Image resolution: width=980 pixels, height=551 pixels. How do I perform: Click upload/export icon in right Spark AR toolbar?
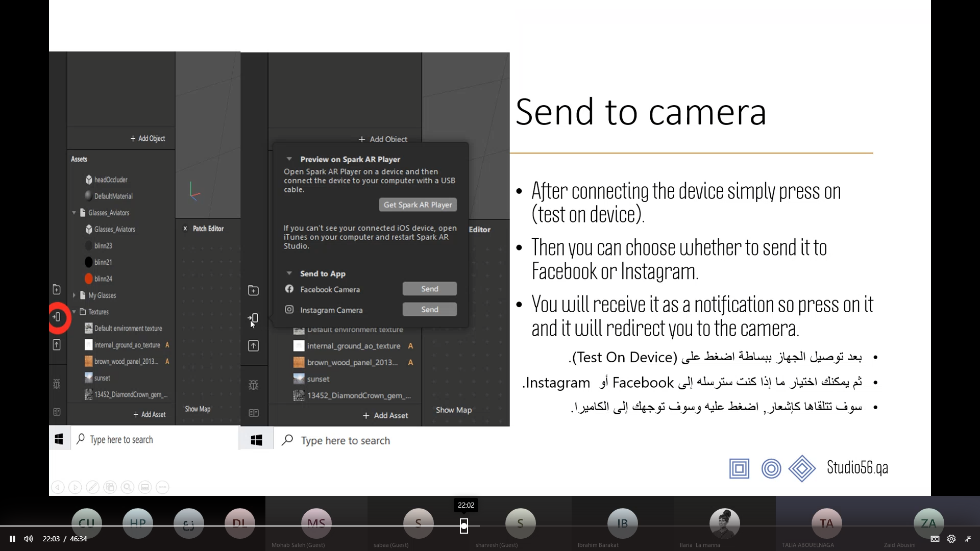(x=253, y=346)
